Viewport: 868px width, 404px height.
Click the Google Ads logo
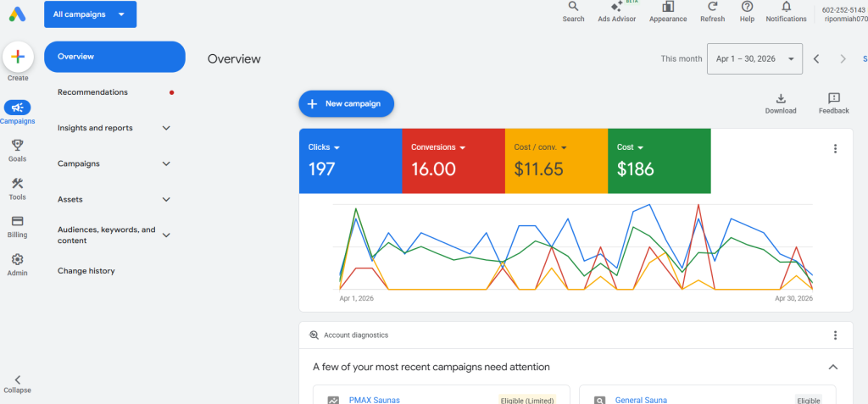pos(18,14)
